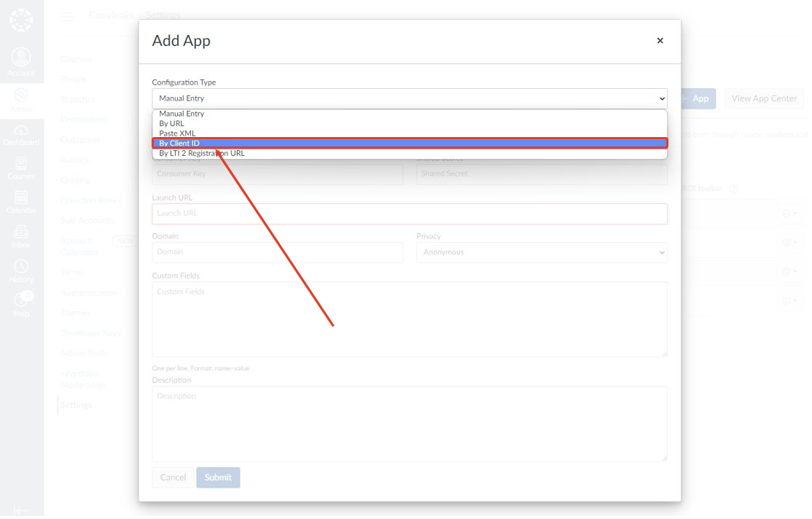Choose By LTI 2 Registration URL option
Image resolution: width=812 pixels, height=519 pixels.
pyautogui.click(x=409, y=153)
